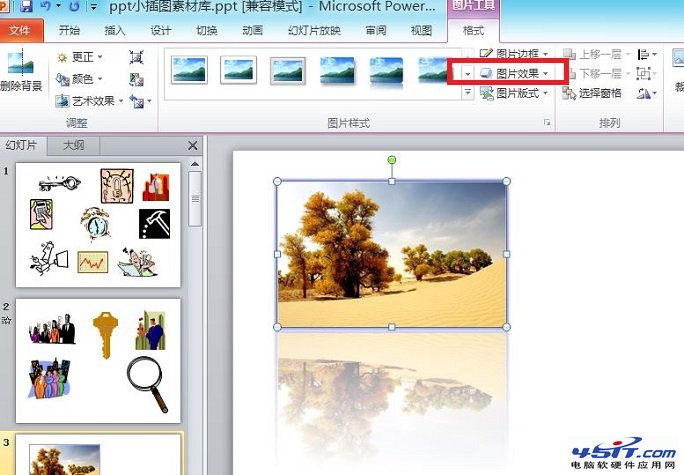Click the Save icon in Quick Access Toolbar
The height and width of the screenshot is (475, 684).
(26, 6)
